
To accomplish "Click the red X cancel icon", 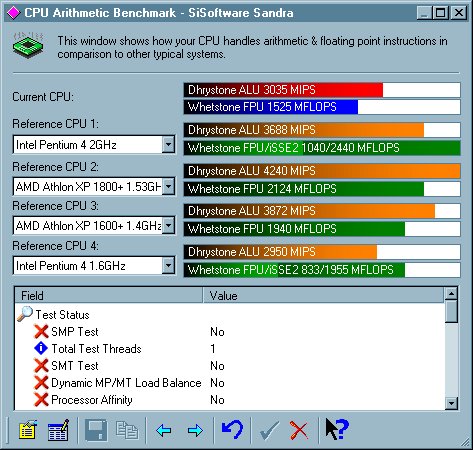I will [x=299, y=430].
